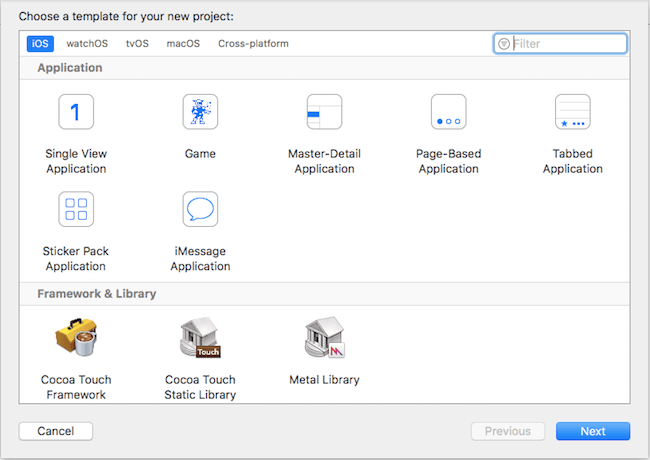Image resolution: width=650 pixels, height=460 pixels.
Task: Choose the Game template icon
Action: 200,112
